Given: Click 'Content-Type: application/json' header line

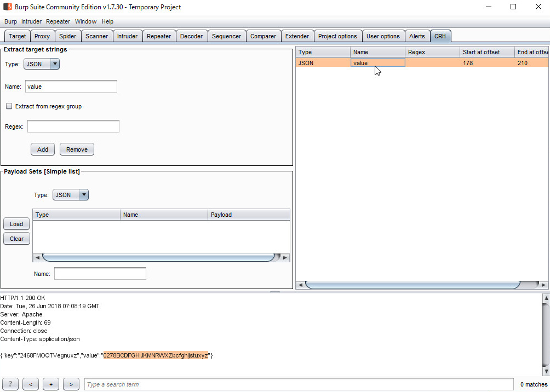Looking at the screenshot, I should [40, 339].
